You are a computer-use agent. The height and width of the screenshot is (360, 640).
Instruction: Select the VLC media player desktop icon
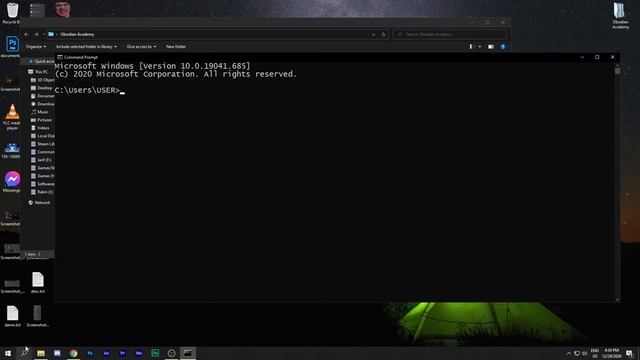click(12, 117)
